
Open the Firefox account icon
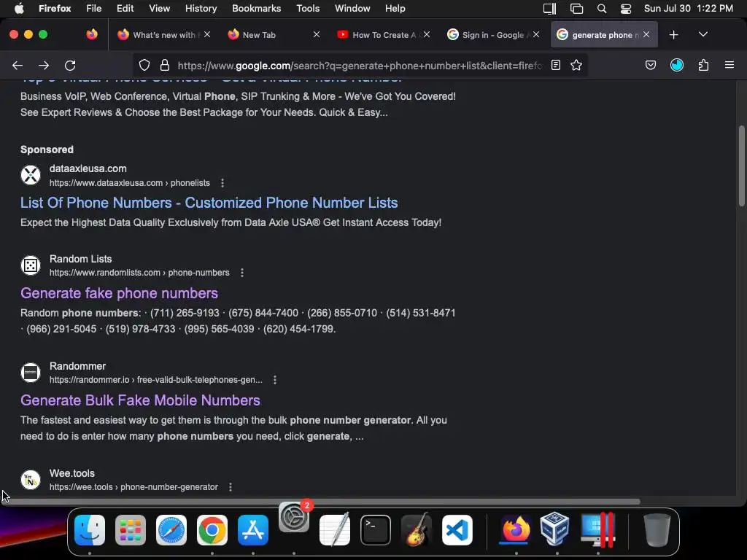click(677, 65)
